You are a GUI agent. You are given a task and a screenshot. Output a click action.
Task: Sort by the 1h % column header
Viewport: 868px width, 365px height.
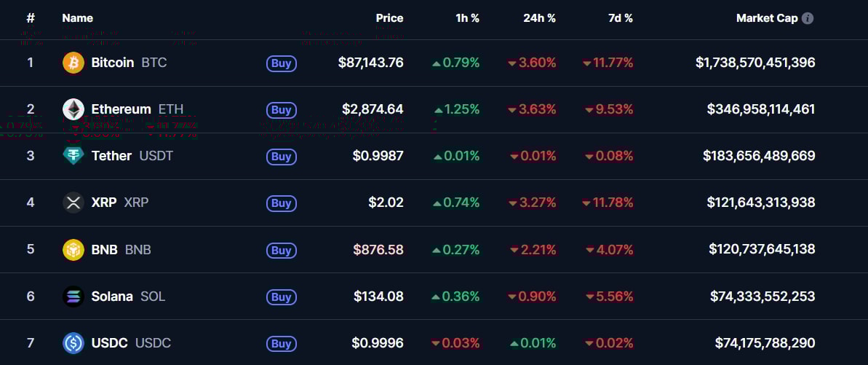coord(467,18)
